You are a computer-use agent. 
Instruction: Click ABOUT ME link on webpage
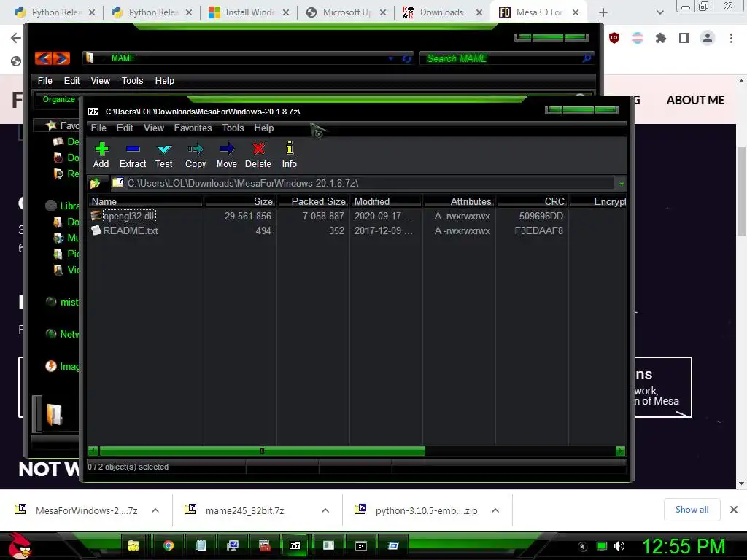point(695,100)
